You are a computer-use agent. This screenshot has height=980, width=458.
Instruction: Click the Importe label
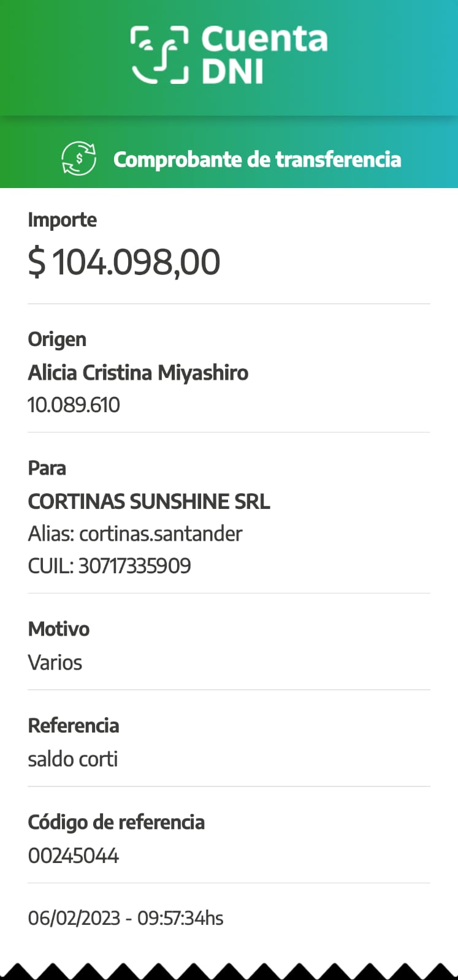[62, 220]
